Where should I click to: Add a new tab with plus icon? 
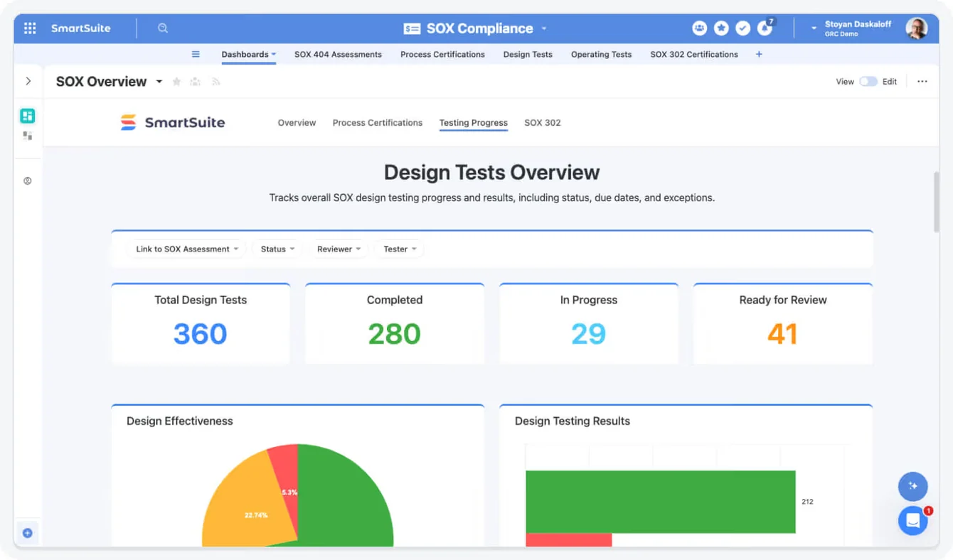pos(759,54)
